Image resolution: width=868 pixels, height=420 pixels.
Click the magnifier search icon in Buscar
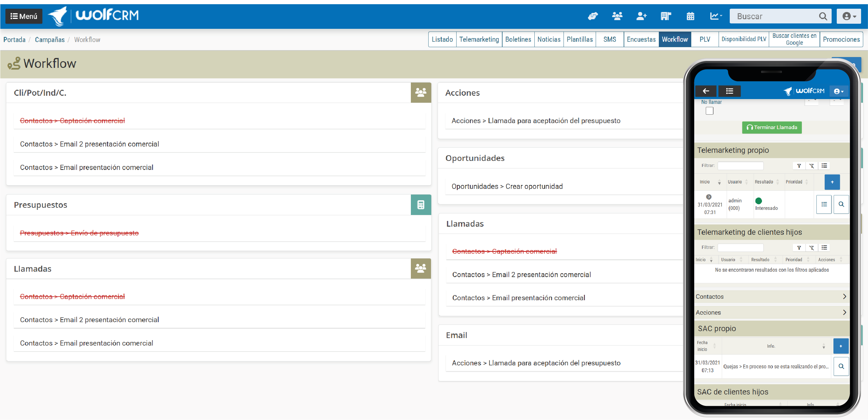pyautogui.click(x=823, y=16)
